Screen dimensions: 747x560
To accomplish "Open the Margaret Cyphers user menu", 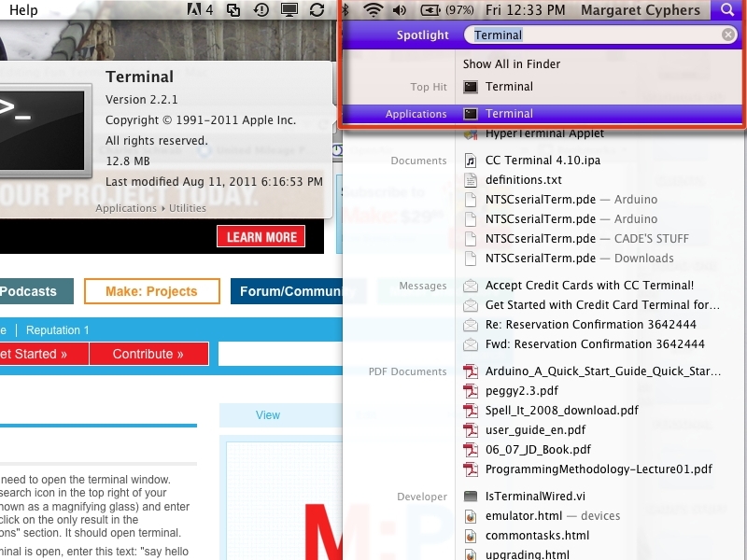I will click(x=641, y=9).
